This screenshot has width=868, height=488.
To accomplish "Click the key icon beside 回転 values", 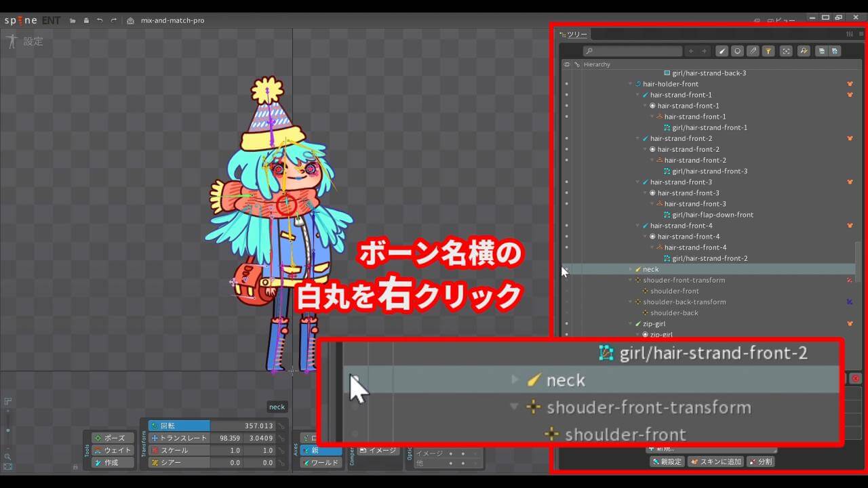I will click(x=281, y=426).
